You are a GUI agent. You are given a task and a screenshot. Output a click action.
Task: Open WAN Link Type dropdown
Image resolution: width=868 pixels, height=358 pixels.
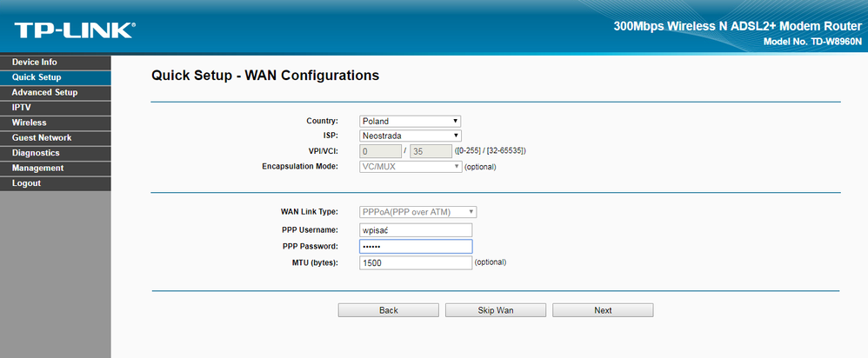point(417,212)
